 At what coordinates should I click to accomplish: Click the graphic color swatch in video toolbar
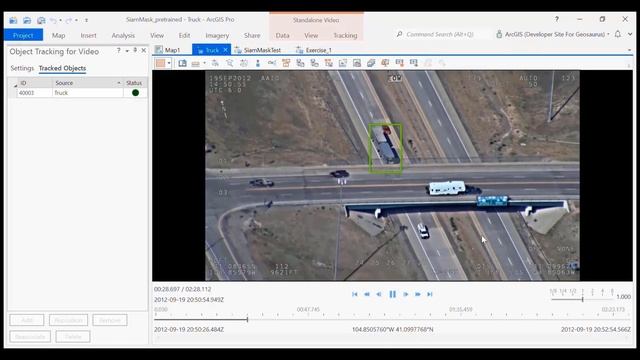160,63
